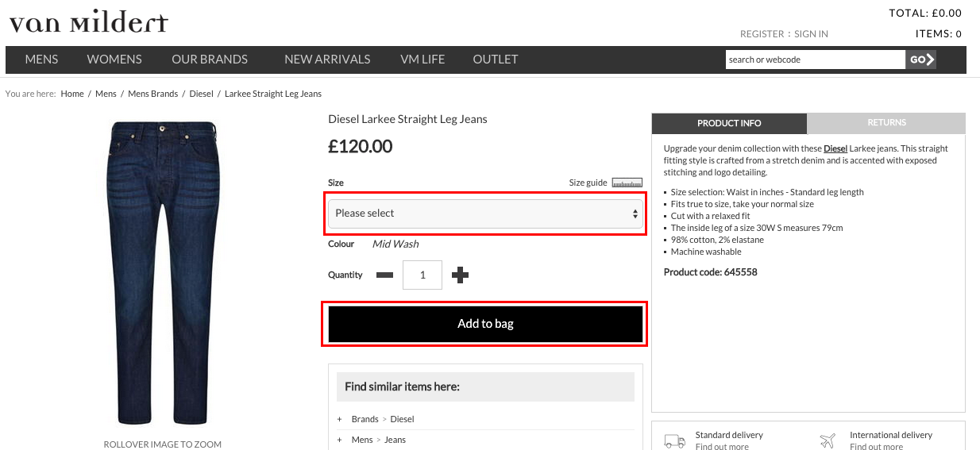Click the size guide ruler icon
Screen dimensions: 980x450
[627, 183]
